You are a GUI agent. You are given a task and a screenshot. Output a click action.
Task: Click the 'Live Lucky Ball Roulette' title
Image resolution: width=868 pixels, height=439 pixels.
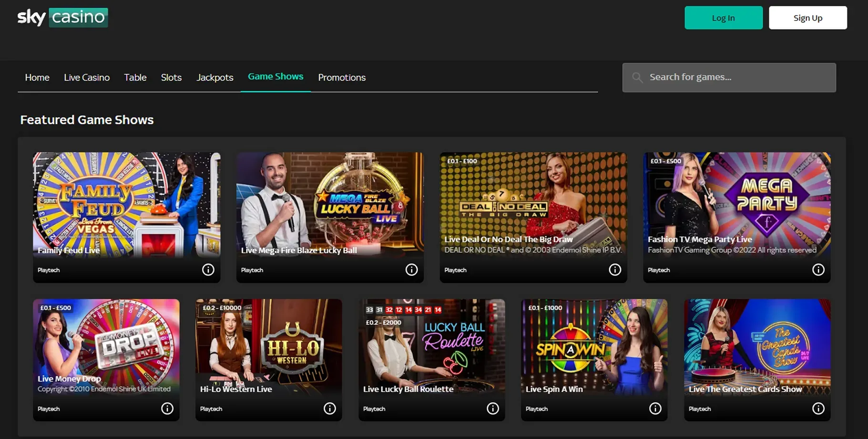click(408, 389)
